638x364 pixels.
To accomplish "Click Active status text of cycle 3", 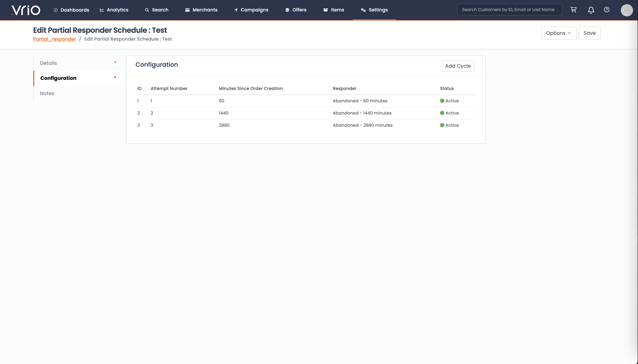I will tap(452, 125).
